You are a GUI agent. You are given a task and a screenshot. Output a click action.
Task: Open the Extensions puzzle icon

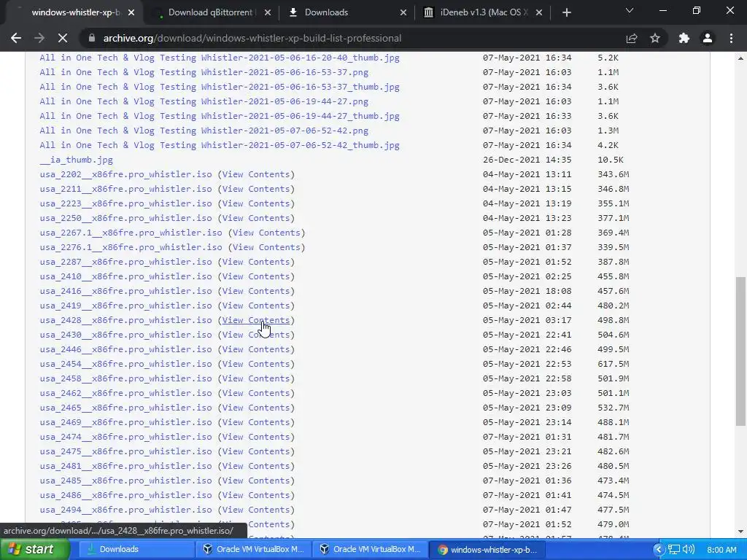coord(684,38)
